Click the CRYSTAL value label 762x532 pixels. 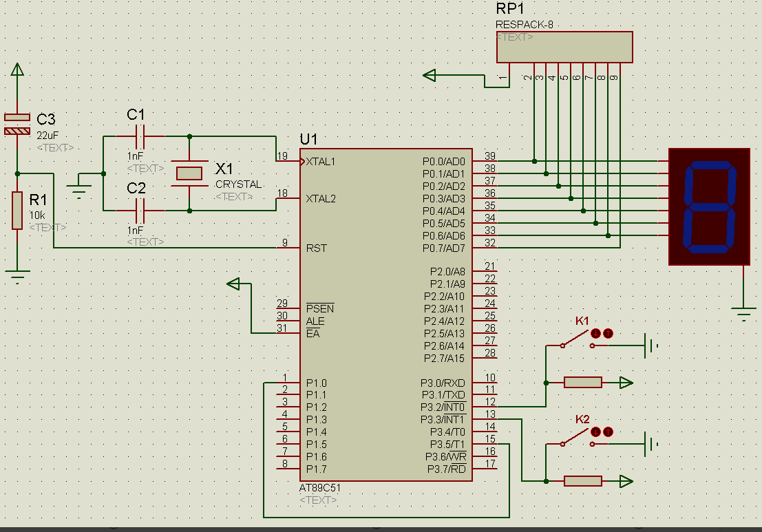coord(239,184)
